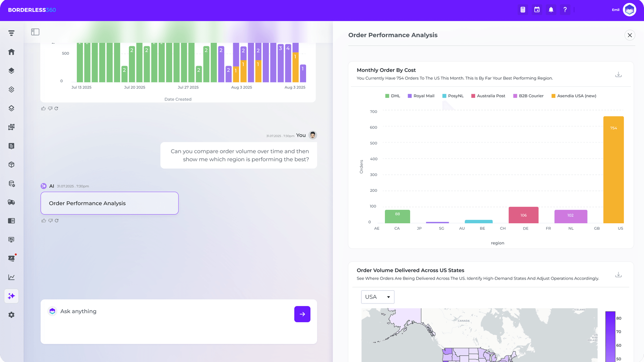The height and width of the screenshot is (362, 644).
Task: Expand the top hamburger menu in sidebar
Action: (x=11, y=33)
